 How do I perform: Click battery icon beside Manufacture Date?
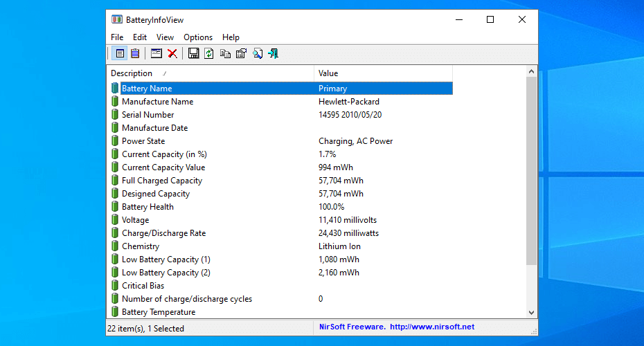coord(115,127)
